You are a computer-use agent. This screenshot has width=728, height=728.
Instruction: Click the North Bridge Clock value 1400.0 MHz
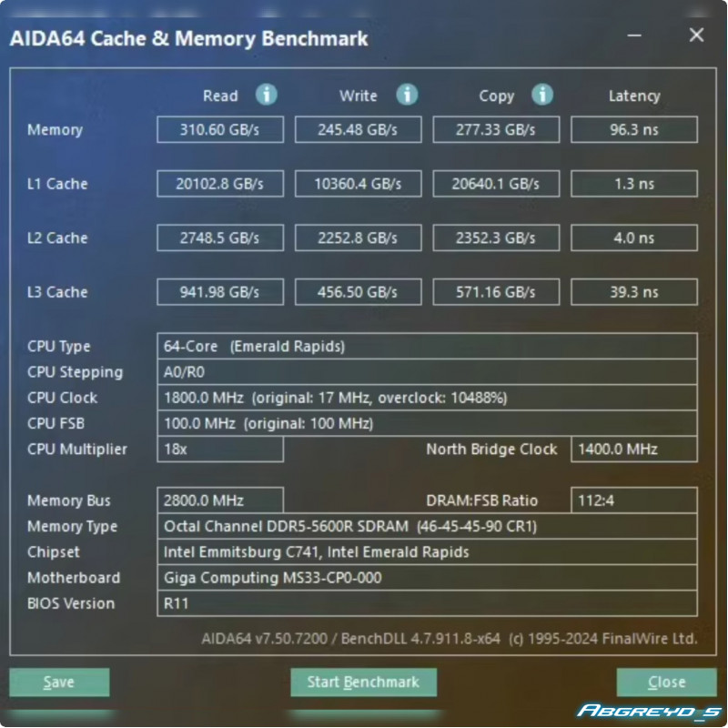click(x=633, y=449)
